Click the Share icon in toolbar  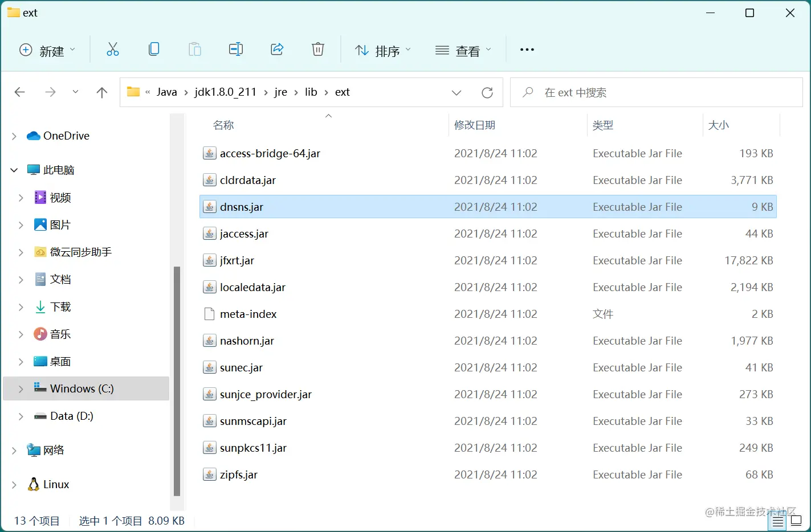click(277, 50)
